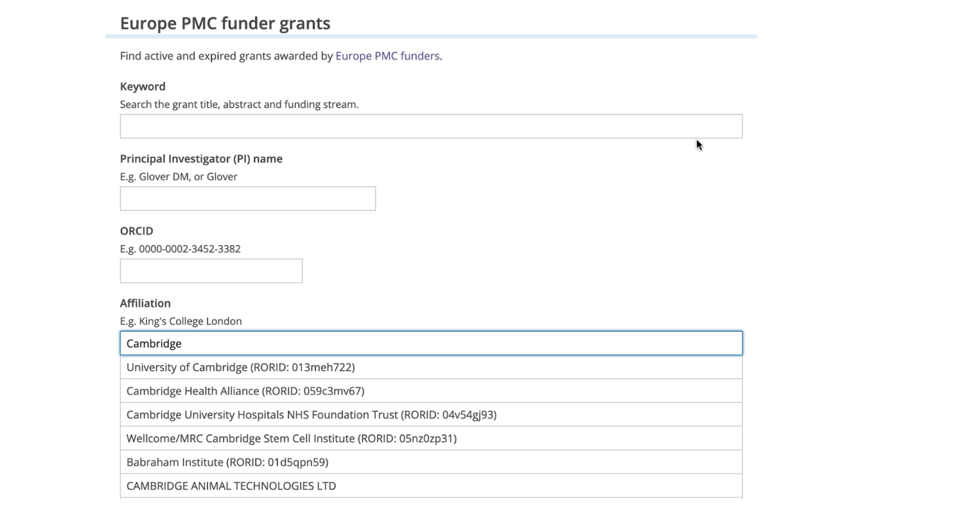
Task: Click the hint E.g. Glover DM, or Glover
Action: click(x=179, y=177)
